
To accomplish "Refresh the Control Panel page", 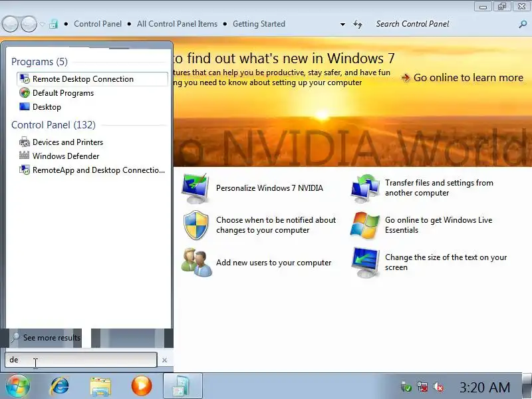I will pyautogui.click(x=358, y=24).
